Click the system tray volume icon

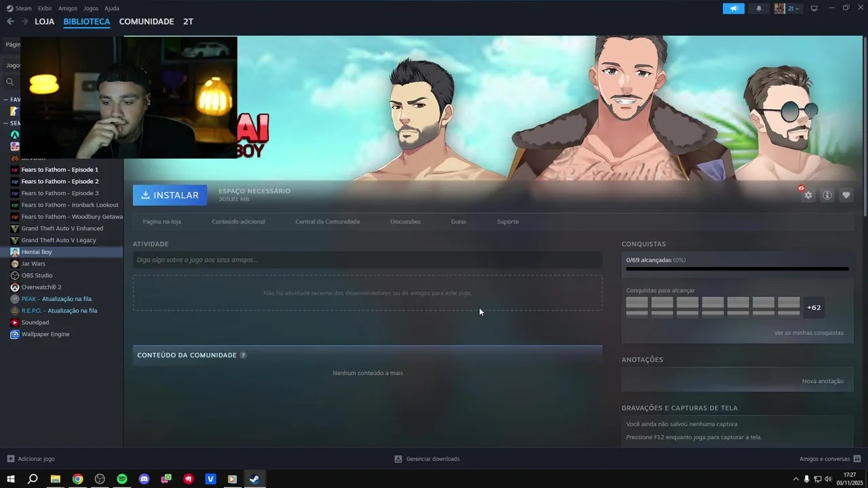(x=828, y=479)
